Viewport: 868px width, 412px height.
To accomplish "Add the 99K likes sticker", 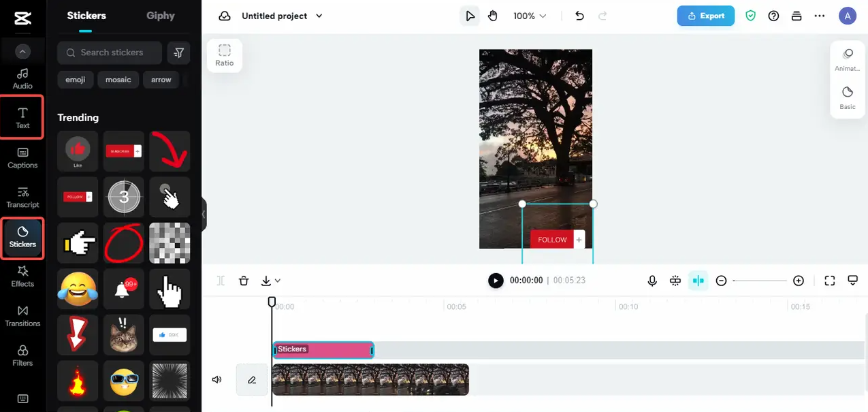I will [x=170, y=335].
